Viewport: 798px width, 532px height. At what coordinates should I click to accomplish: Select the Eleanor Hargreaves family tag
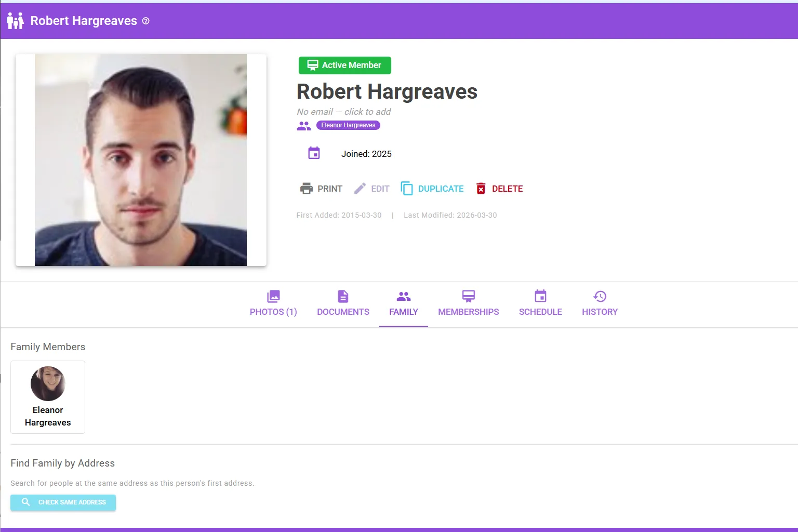348,125
